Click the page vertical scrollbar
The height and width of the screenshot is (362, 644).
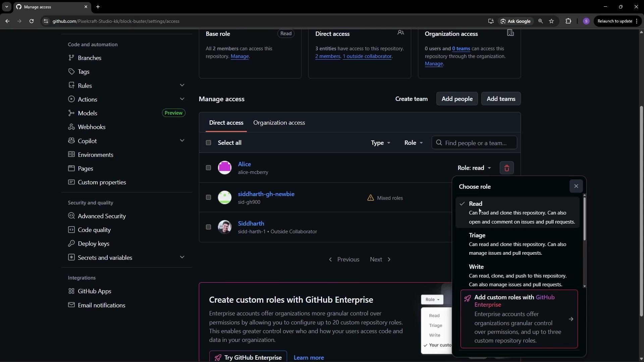(x=641, y=211)
